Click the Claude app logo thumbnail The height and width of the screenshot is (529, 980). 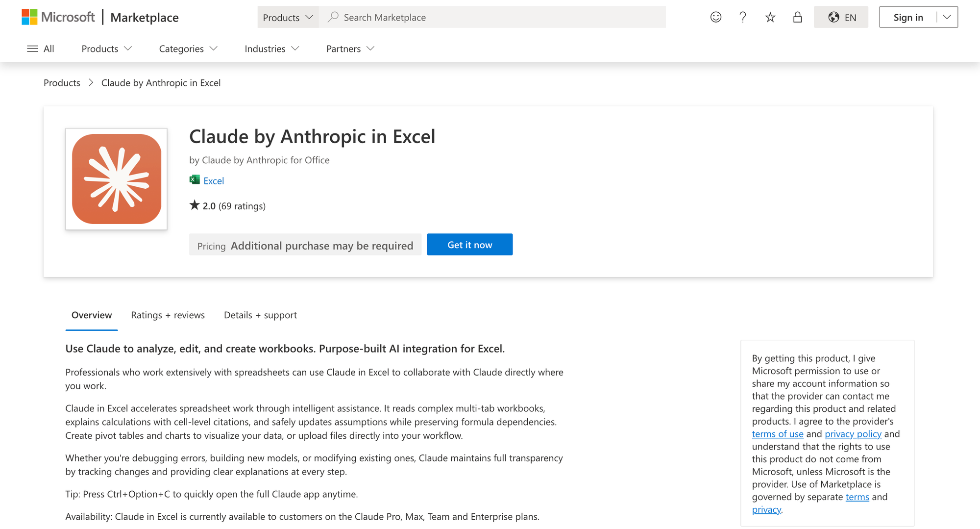click(x=117, y=179)
